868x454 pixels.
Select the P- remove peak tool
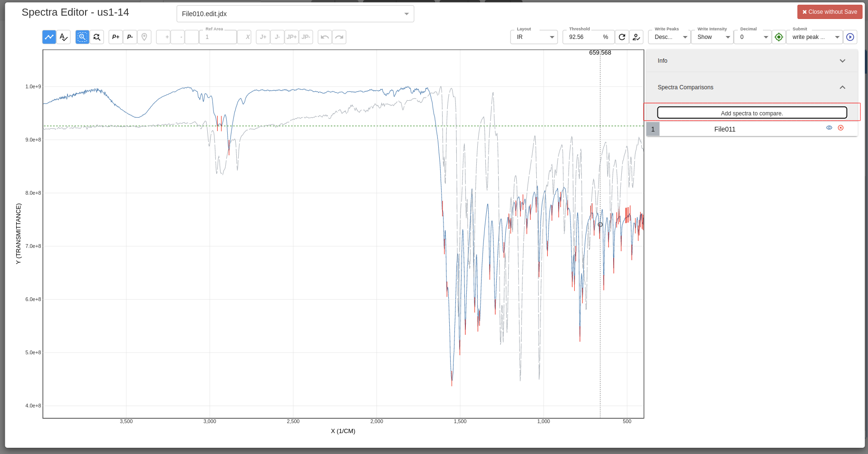tap(130, 37)
